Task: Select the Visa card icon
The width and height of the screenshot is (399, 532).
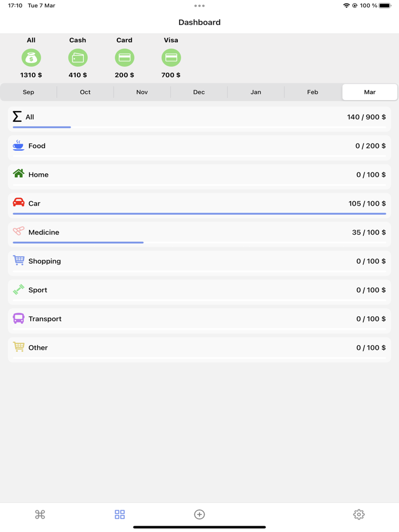Action: [170, 58]
